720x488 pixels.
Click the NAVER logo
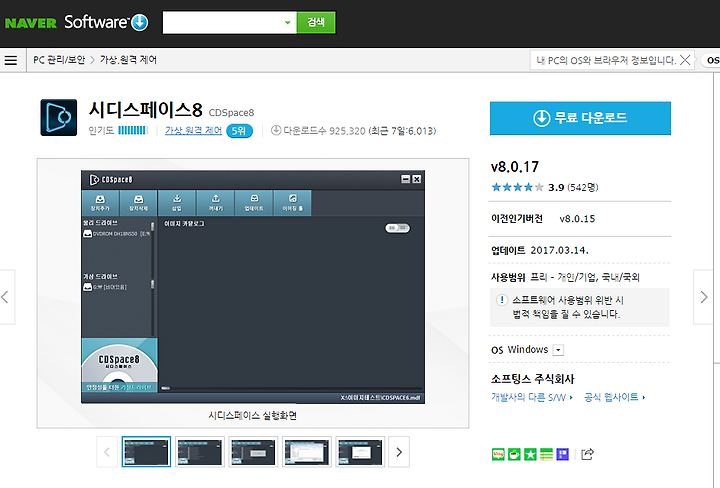click(x=30, y=23)
